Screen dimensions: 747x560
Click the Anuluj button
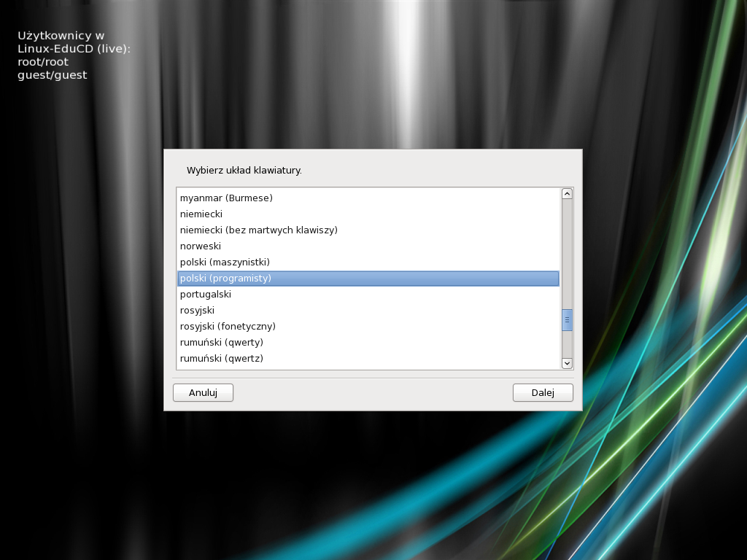coord(203,393)
